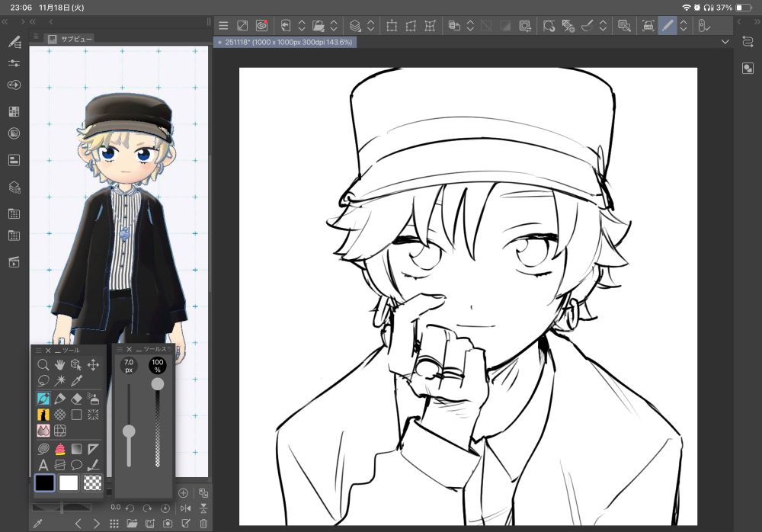The height and width of the screenshot is (532, 762).
Task: Click the layer stack icon in command bar
Action: tap(355, 25)
